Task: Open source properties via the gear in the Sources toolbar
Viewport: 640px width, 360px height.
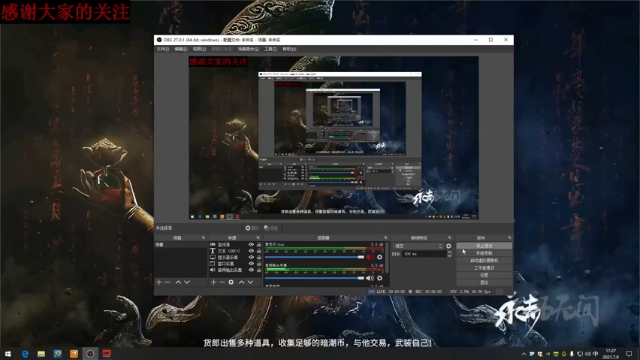Action: (x=231, y=282)
